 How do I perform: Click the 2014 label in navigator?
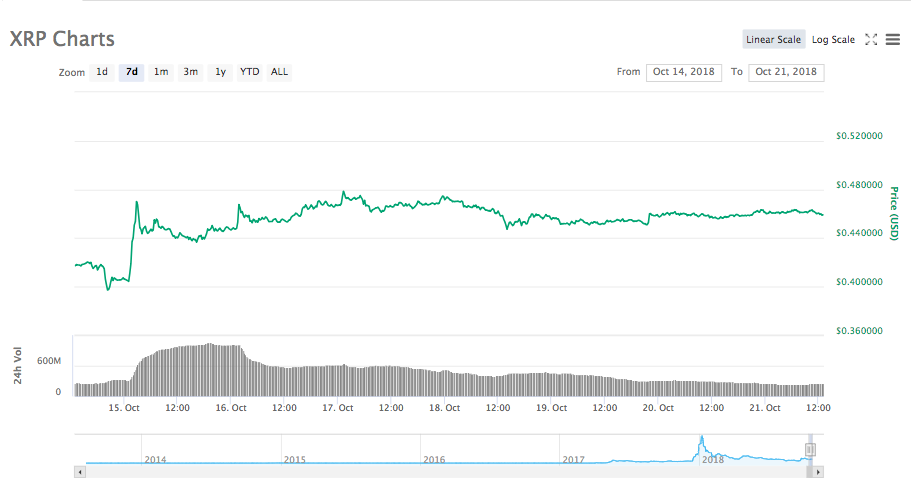tap(155, 460)
